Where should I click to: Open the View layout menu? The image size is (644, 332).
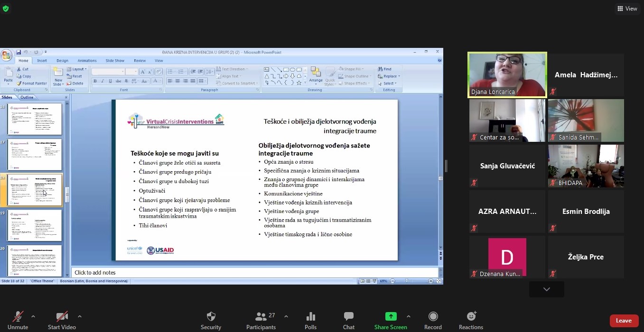(x=627, y=9)
